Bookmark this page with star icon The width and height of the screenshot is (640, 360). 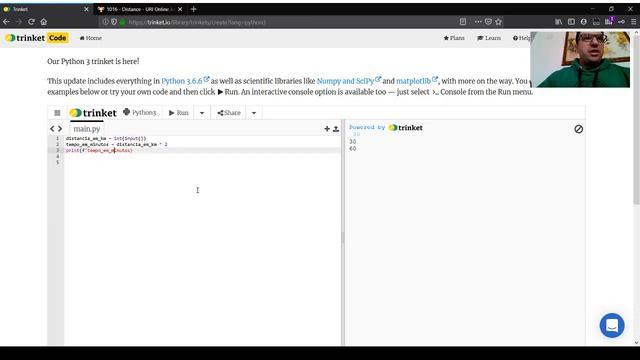[x=498, y=22]
